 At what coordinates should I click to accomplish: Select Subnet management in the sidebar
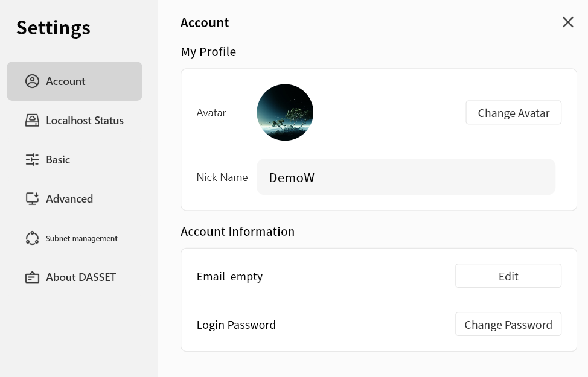[81, 239]
